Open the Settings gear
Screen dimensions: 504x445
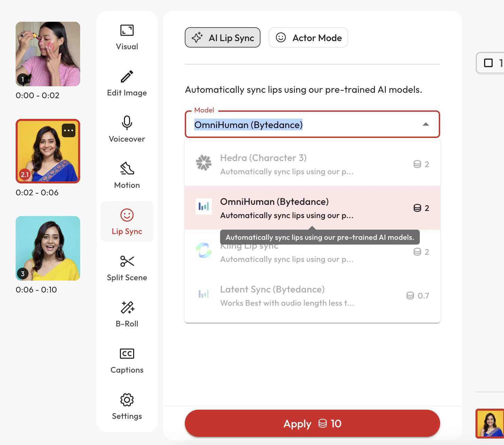(x=127, y=400)
